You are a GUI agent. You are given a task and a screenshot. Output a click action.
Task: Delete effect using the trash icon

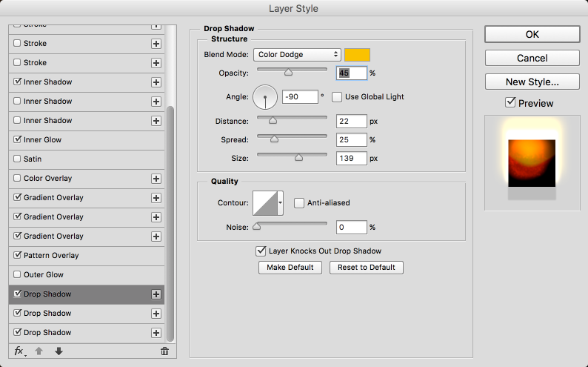164,351
